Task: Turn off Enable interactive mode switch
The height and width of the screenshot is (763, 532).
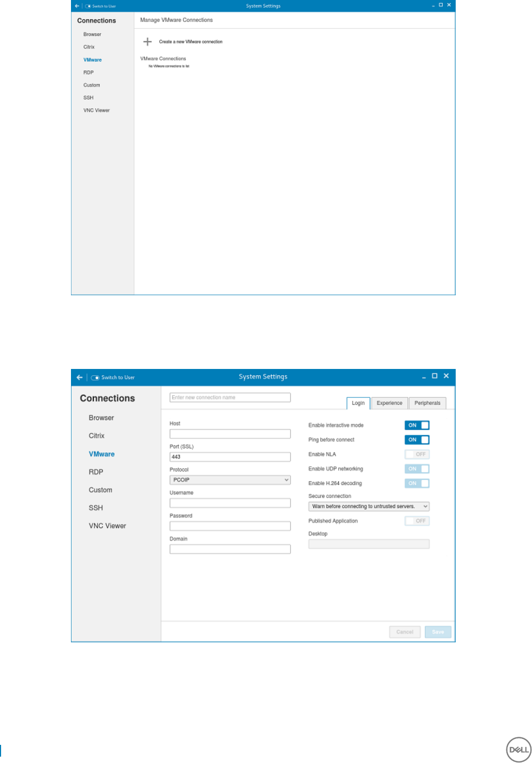Action: [x=417, y=426]
